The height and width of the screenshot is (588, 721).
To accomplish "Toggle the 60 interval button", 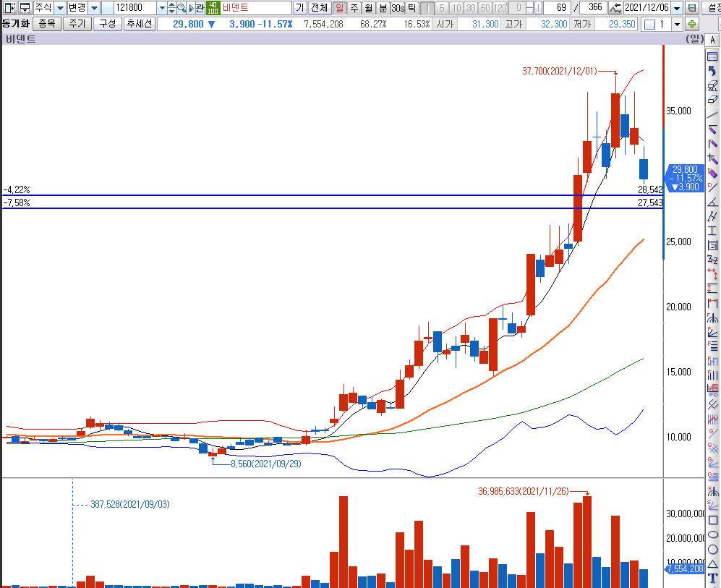I will coord(485,7).
